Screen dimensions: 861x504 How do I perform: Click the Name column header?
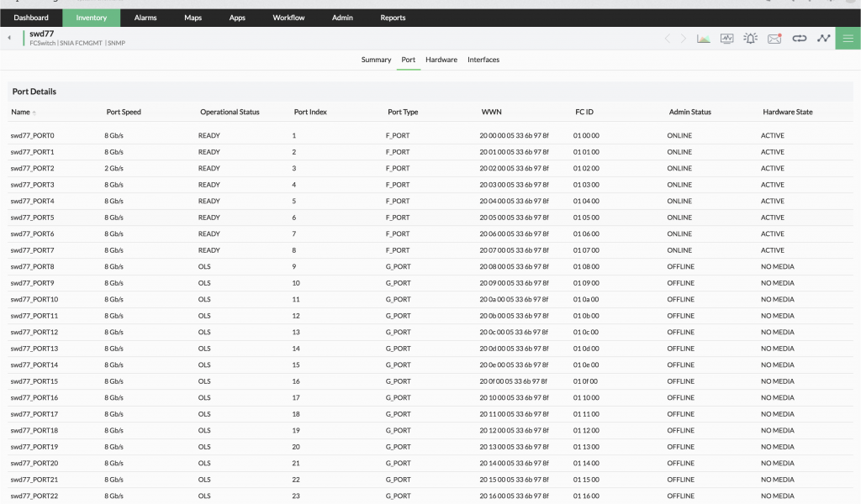20,112
